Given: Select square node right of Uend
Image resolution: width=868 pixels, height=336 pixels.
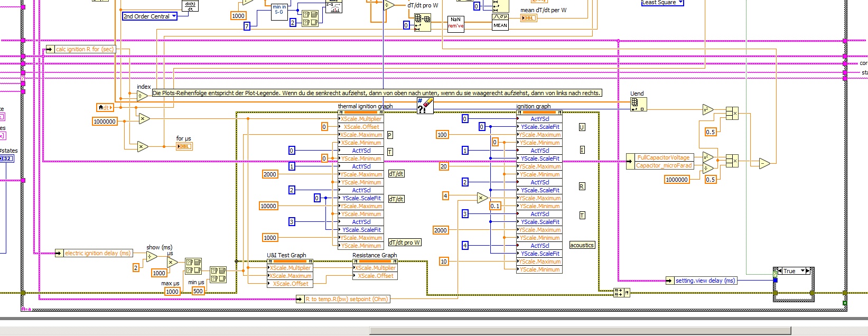Looking at the screenshot, I should pos(708,110).
